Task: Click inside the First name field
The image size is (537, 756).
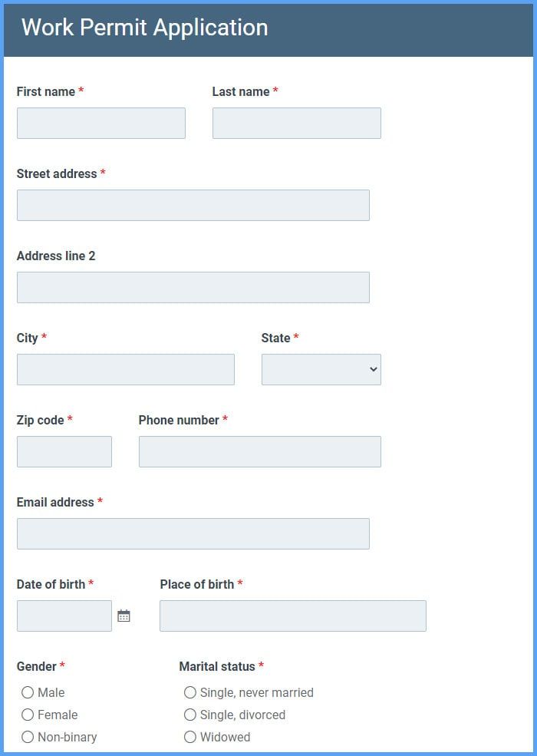Action: [100, 123]
